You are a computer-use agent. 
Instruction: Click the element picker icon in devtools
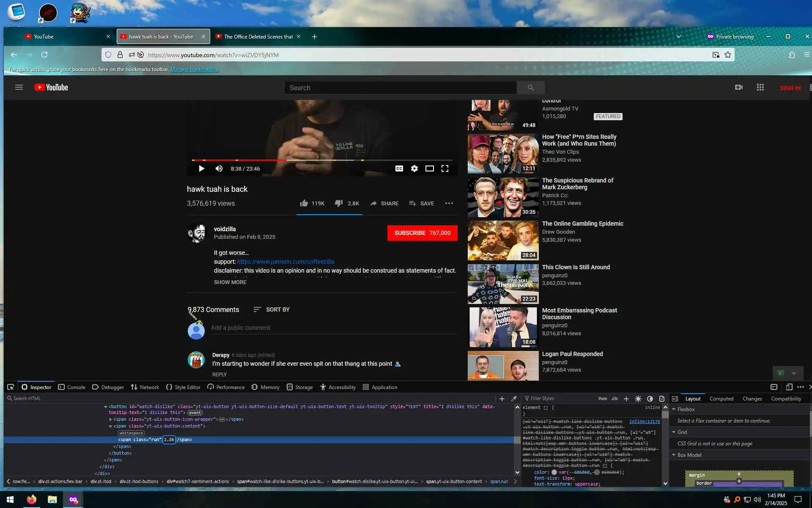coord(11,387)
